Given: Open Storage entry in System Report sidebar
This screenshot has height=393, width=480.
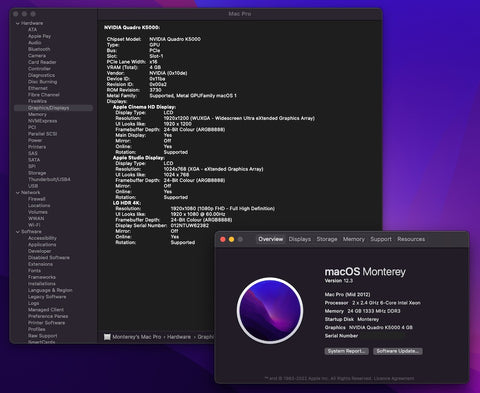Looking at the screenshot, I should pos(37,173).
